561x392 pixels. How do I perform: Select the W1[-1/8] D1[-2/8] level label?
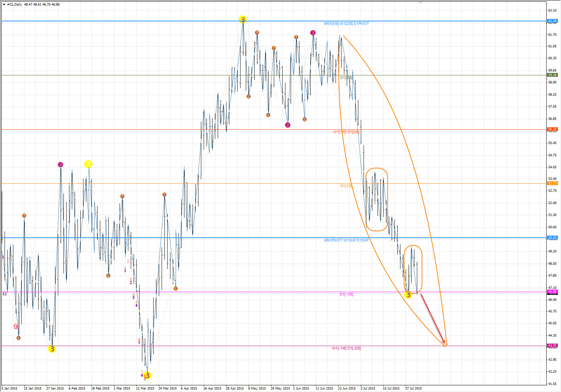tap(346, 349)
